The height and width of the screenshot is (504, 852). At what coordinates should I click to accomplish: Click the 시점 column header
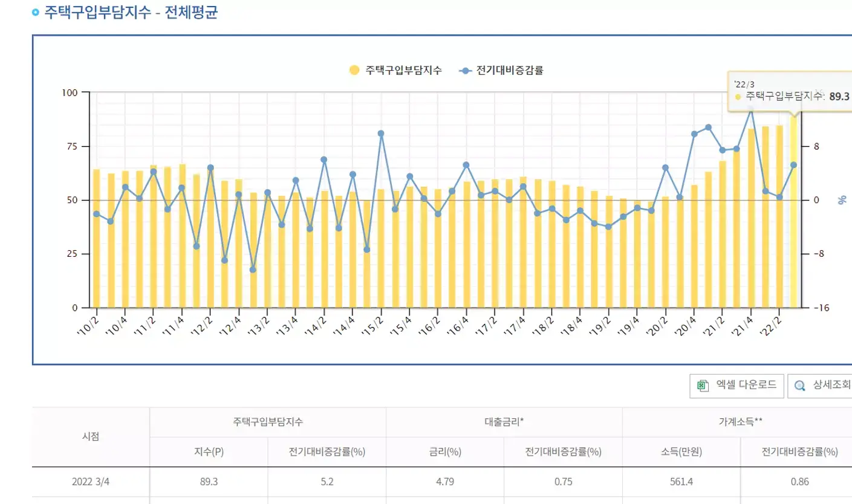click(91, 437)
